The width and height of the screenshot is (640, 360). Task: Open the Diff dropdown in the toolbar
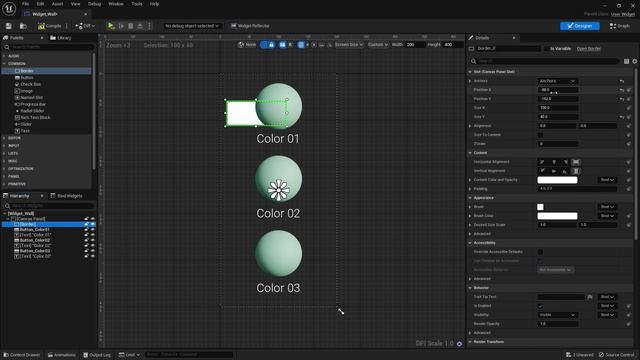click(x=85, y=26)
